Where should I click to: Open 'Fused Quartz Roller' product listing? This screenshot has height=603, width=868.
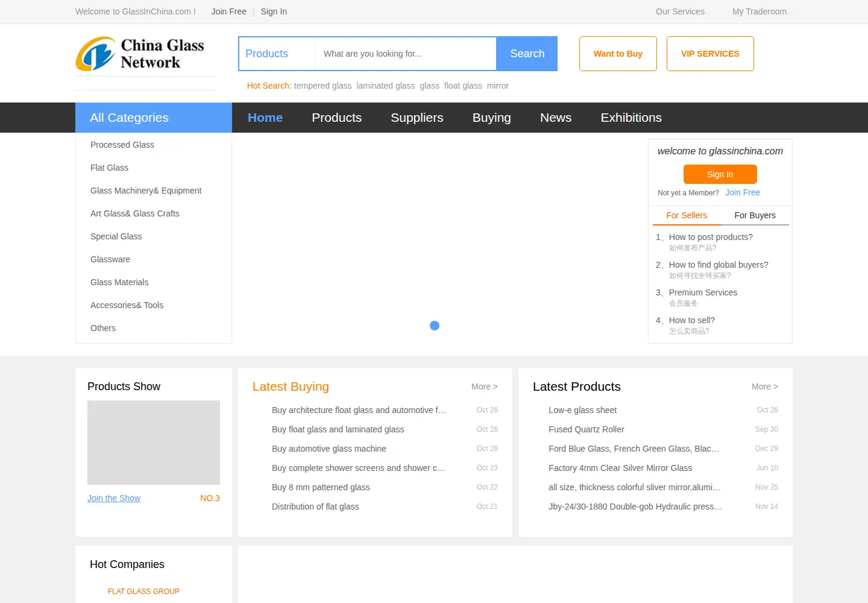(x=587, y=429)
